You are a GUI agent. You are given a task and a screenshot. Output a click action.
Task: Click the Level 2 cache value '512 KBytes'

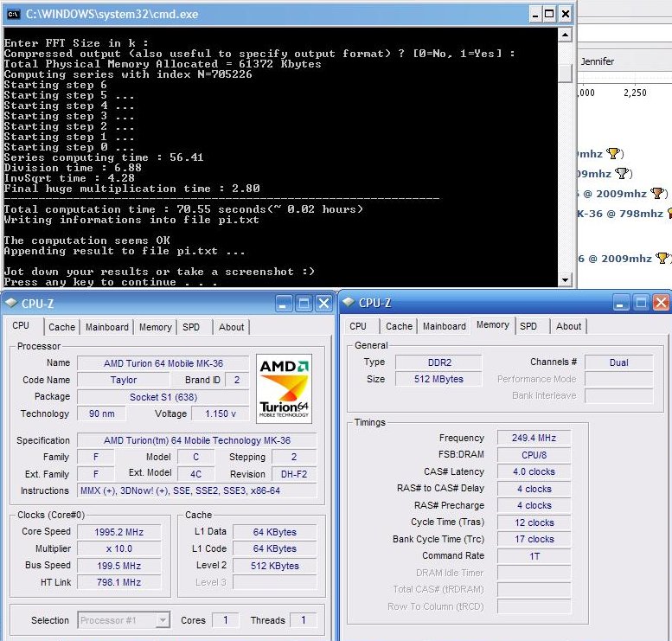point(275,566)
